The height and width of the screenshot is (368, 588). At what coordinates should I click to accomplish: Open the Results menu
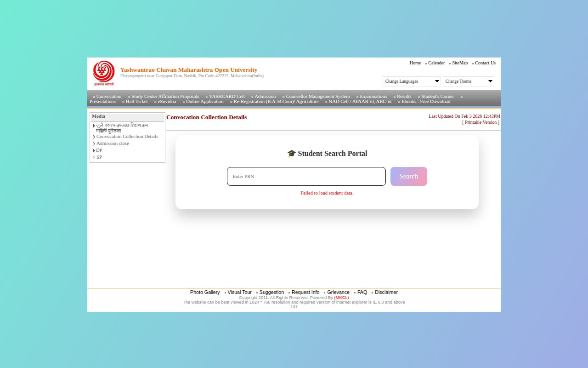[x=404, y=97]
